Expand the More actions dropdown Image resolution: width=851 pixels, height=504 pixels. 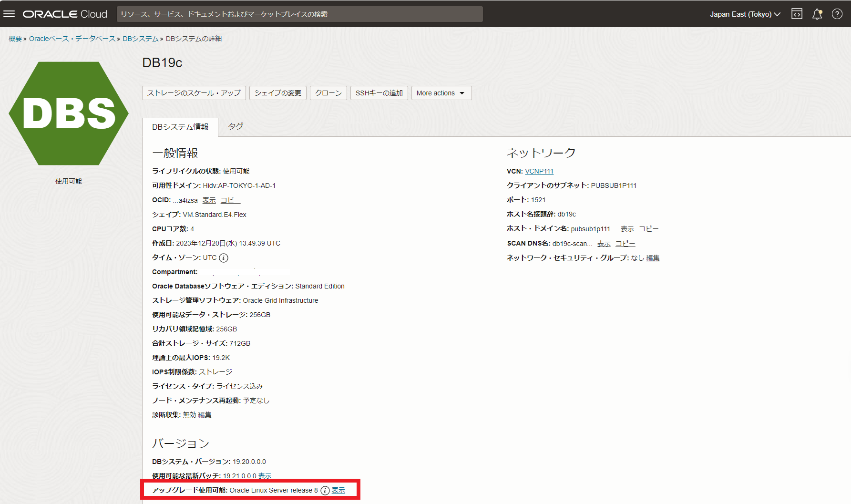pos(441,93)
